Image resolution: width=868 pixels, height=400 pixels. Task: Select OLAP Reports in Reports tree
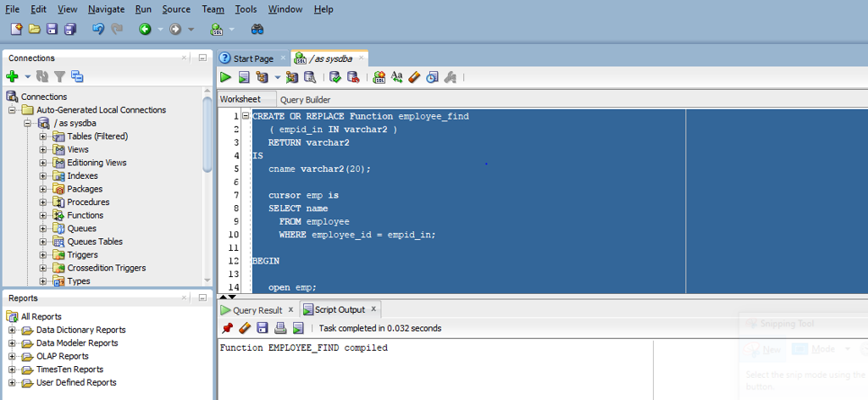click(62, 356)
